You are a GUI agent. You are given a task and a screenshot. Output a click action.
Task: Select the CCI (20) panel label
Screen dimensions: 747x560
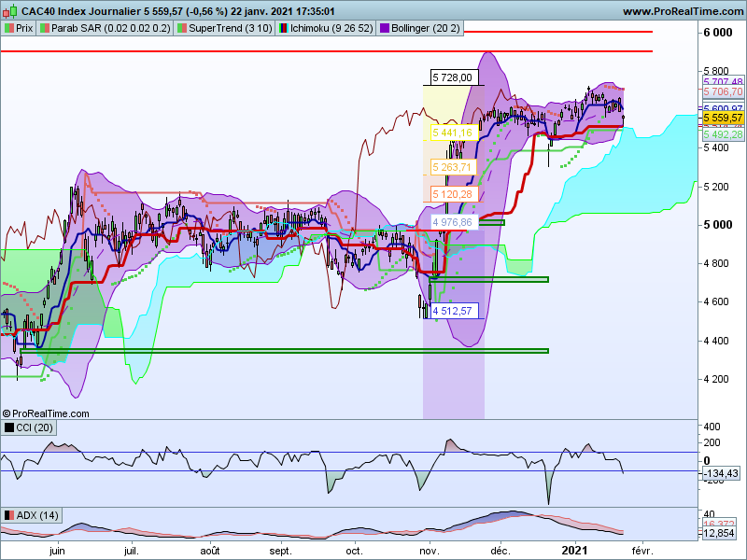coord(29,427)
